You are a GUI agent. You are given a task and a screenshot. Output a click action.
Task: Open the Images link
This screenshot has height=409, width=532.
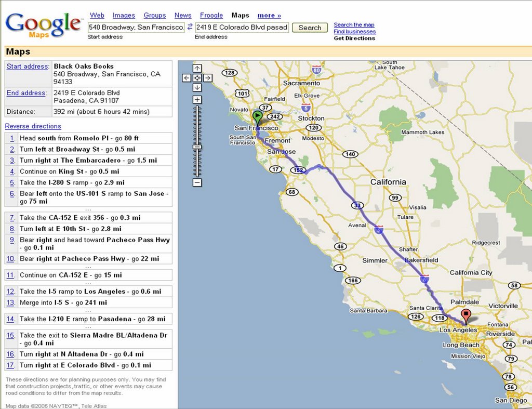124,15
